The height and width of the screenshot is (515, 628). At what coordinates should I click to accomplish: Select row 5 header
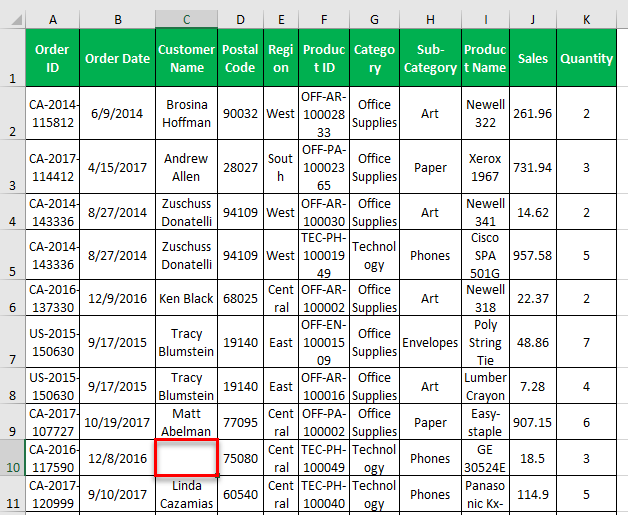pos(12,254)
